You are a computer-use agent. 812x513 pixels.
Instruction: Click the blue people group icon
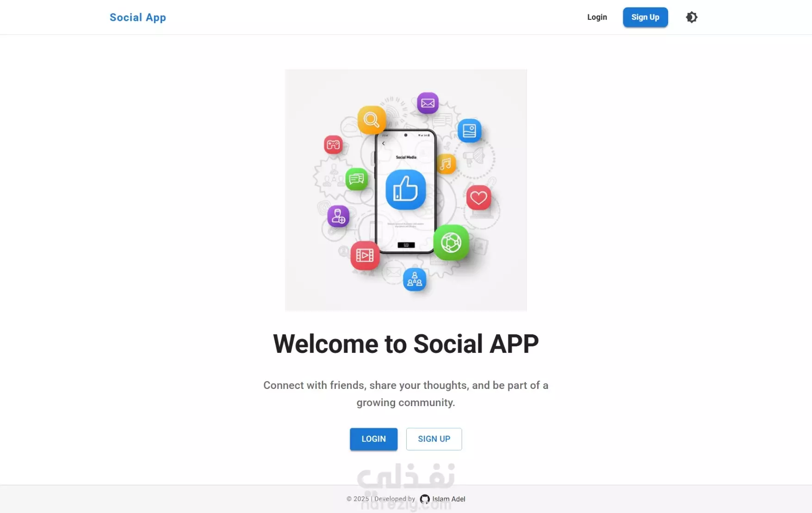pyautogui.click(x=415, y=280)
